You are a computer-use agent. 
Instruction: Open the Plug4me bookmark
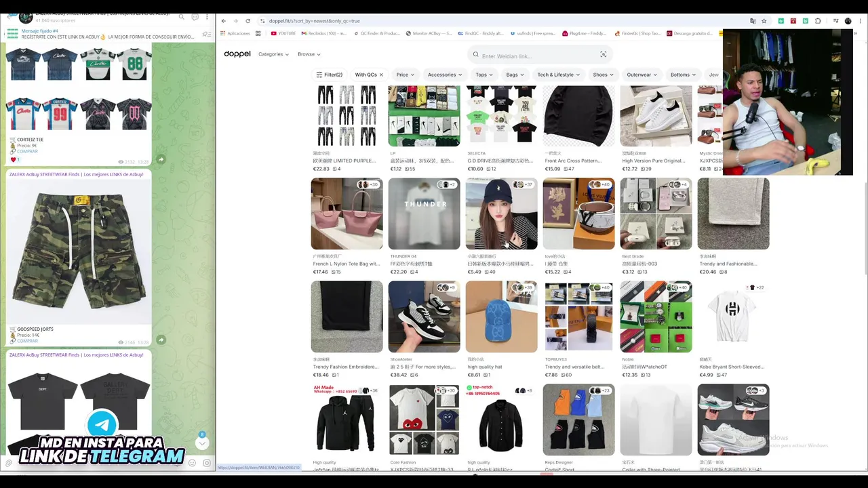coord(583,33)
